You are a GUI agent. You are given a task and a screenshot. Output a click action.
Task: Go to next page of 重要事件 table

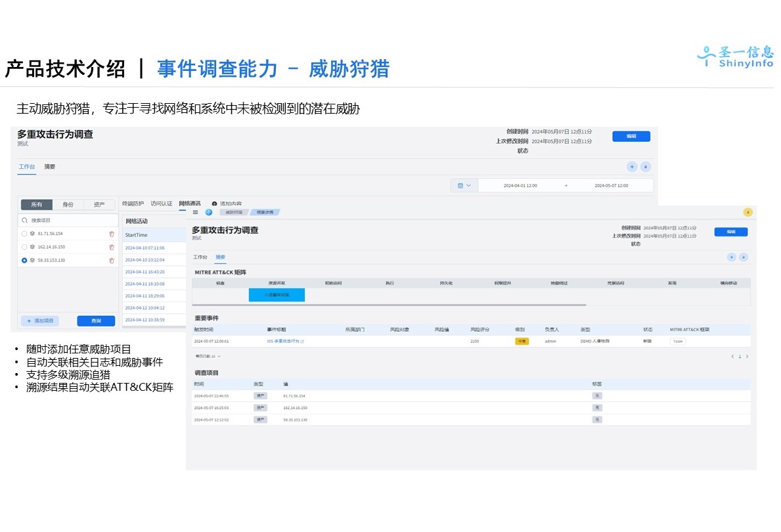click(747, 357)
